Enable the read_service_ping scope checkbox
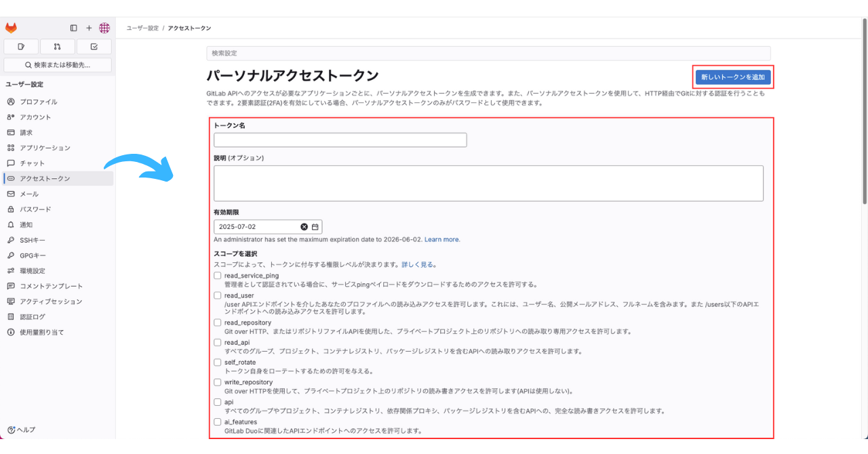This screenshot has height=454, width=868. (x=218, y=276)
